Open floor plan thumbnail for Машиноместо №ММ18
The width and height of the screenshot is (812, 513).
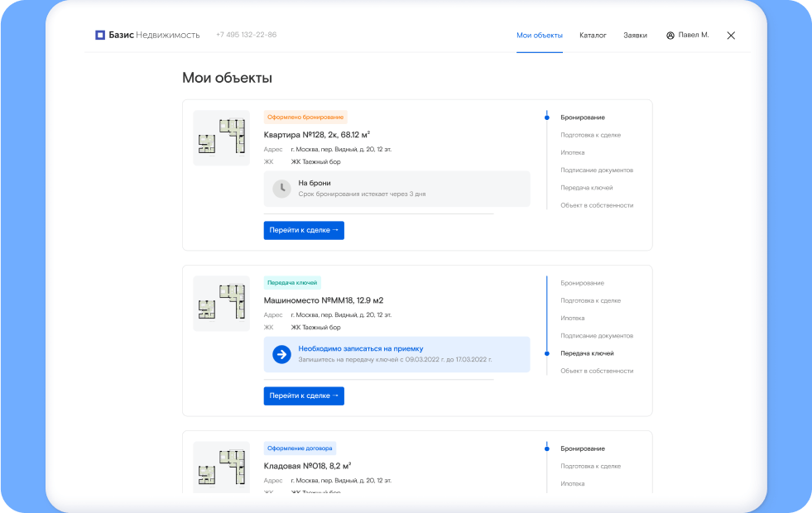coord(221,304)
